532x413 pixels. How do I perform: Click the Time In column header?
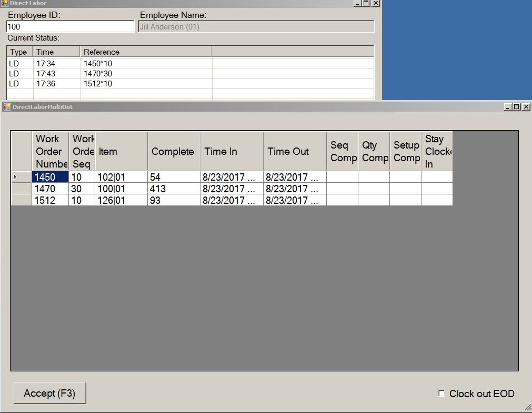pyautogui.click(x=232, y=152)
